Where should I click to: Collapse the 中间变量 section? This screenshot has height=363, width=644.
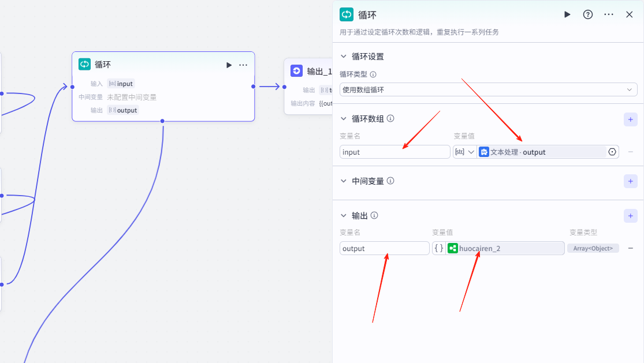344,181
